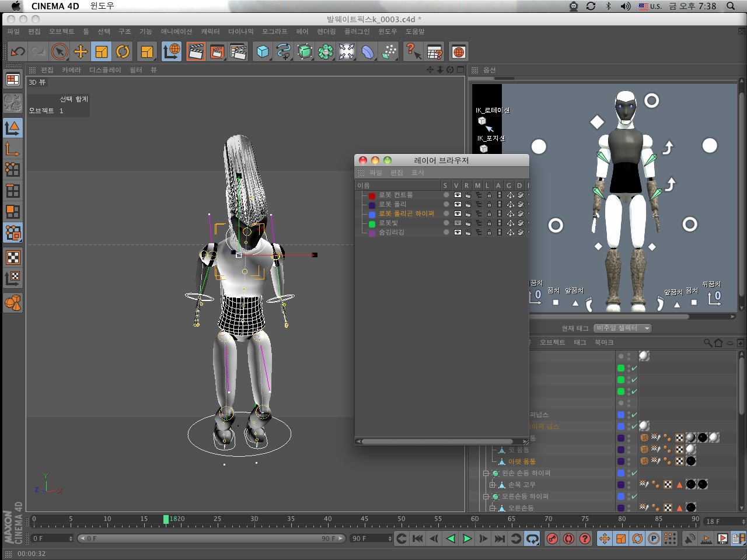Toggle visibility eye of 로봇 컨트롤 layer
Screen dimensions: 747x560
coord(458,195)
